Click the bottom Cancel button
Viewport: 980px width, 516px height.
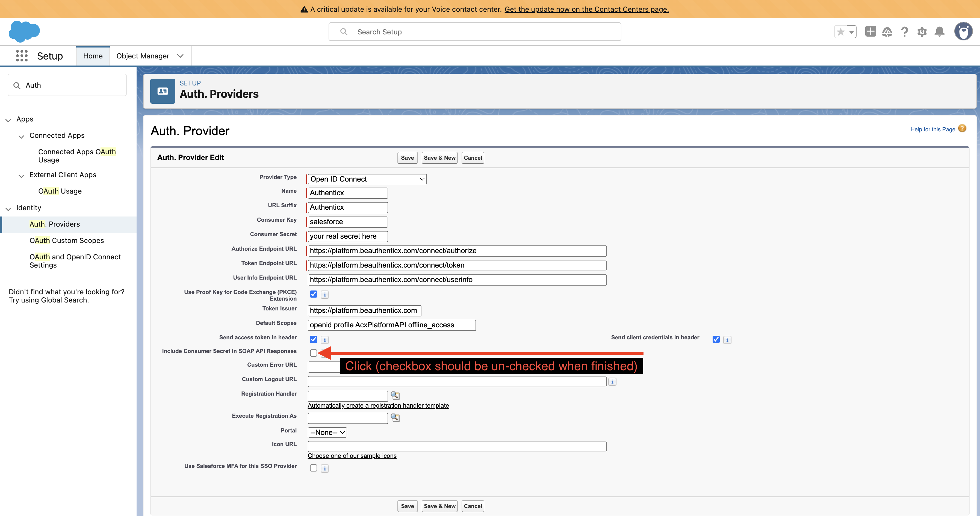point(473,506)
